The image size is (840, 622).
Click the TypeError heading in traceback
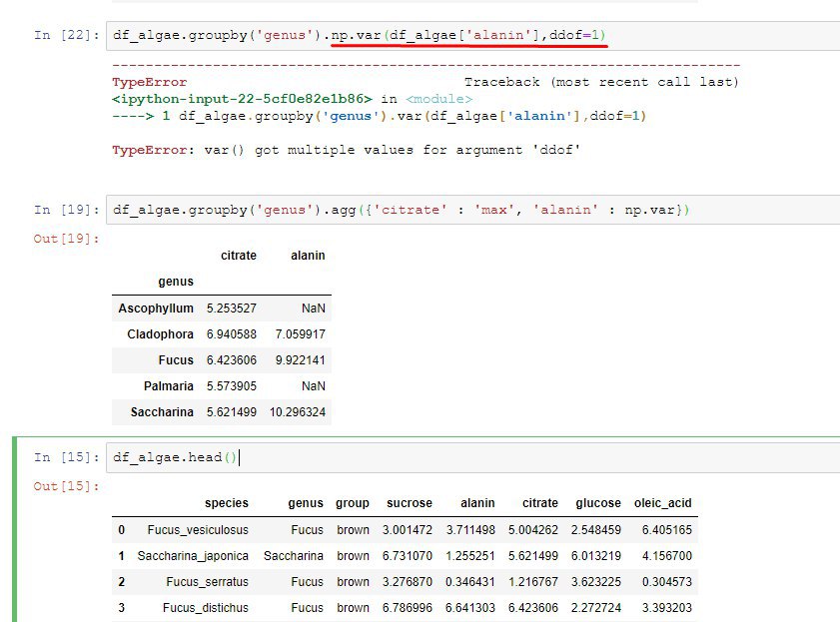click(x=150, y=82)
